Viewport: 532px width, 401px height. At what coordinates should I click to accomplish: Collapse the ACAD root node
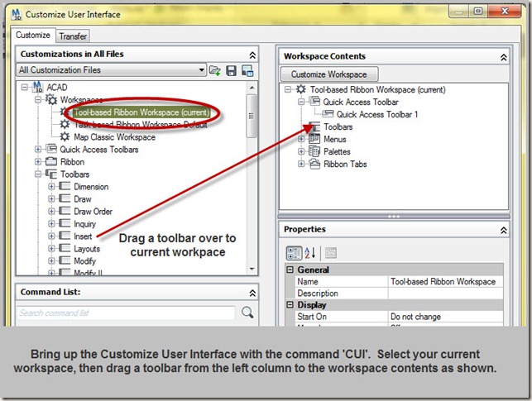click(x=25, y=87)
